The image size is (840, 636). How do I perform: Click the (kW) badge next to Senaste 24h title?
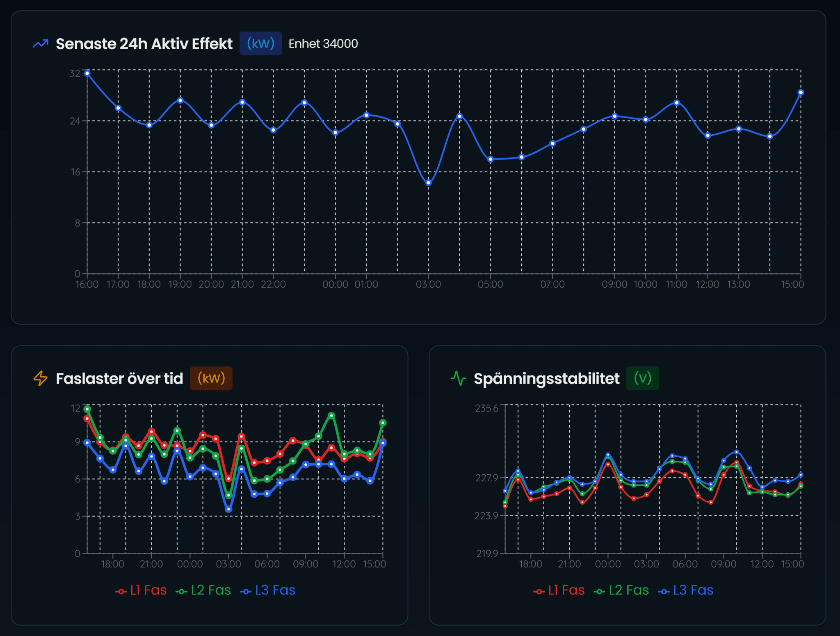(260, 43)
